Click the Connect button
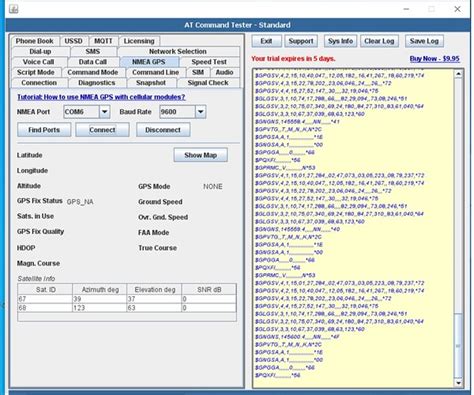 coord(102,130)
